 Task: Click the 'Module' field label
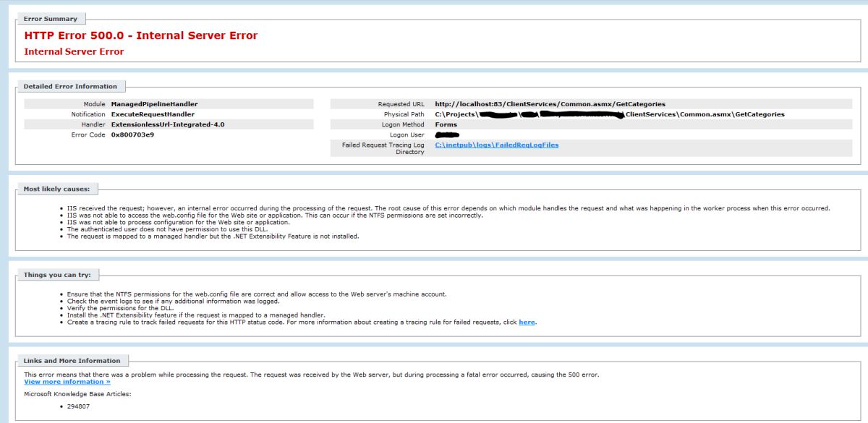pyautogui.click(x=95, y=104)
